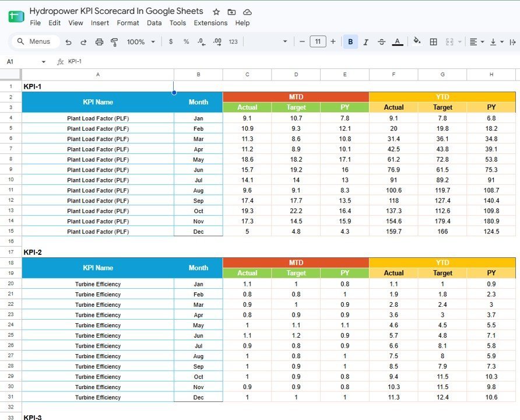Decrease font size with minus button
The image size is (520, 420).
point(302,42)
